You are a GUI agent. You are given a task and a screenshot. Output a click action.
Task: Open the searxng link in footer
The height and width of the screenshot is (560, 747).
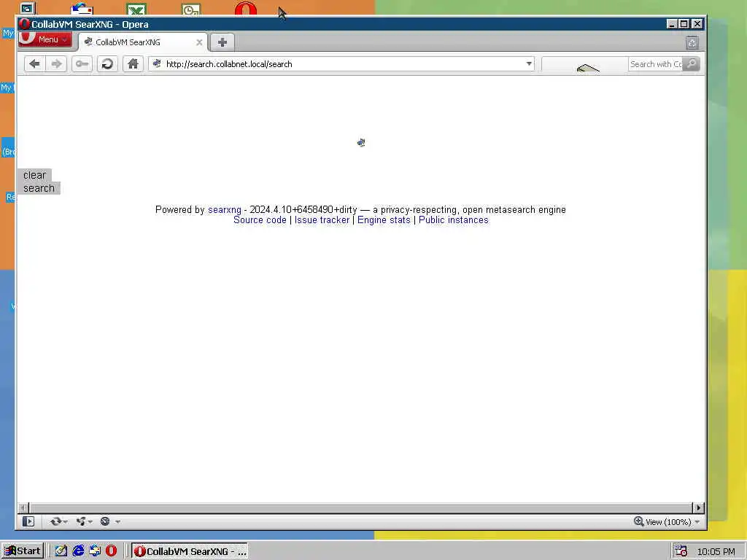click(225, 209)
